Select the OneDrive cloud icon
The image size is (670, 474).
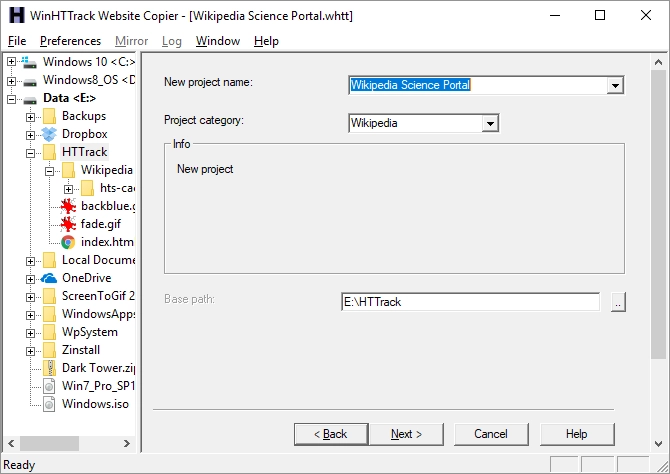[x=49, y=278]
